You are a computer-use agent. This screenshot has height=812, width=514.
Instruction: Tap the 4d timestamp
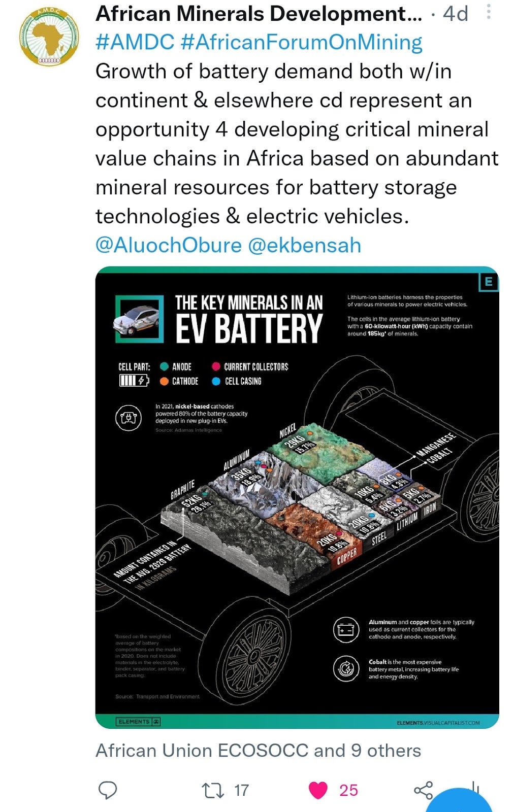coord(456,14)
